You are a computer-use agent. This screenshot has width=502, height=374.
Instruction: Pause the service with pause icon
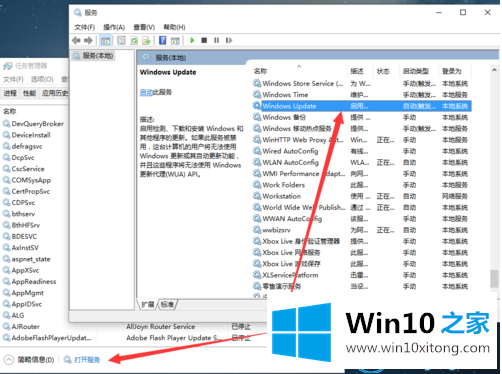click(x=216, y=40)
